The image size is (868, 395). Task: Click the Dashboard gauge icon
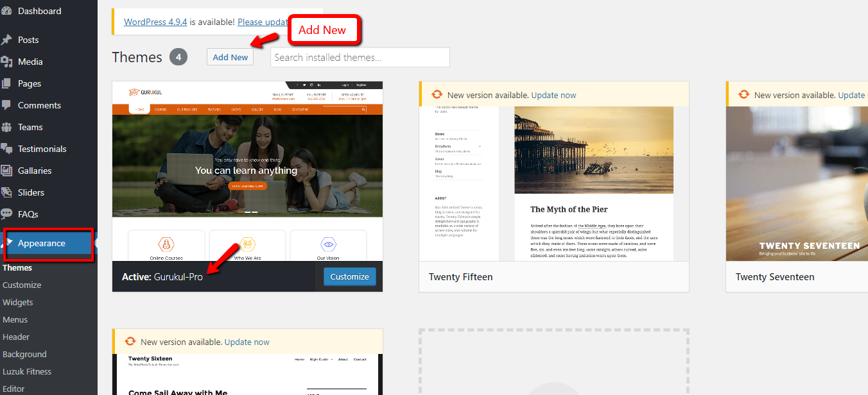pyautogui.click(x=6, y=11)
